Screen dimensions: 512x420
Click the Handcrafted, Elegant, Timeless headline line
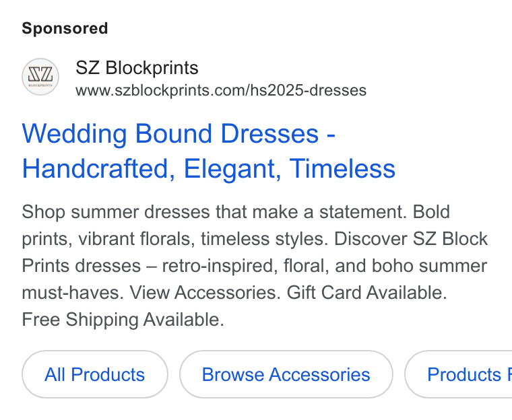[209, 169]
